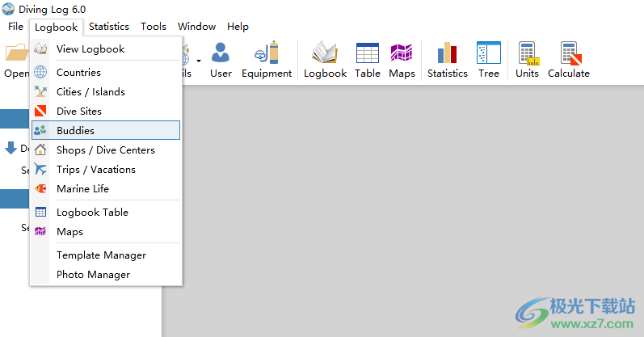Image resolution: width=644 pixels, height=337 pixels.
Task: Choose Countries from Logbook menu
Action: point(106,73)
